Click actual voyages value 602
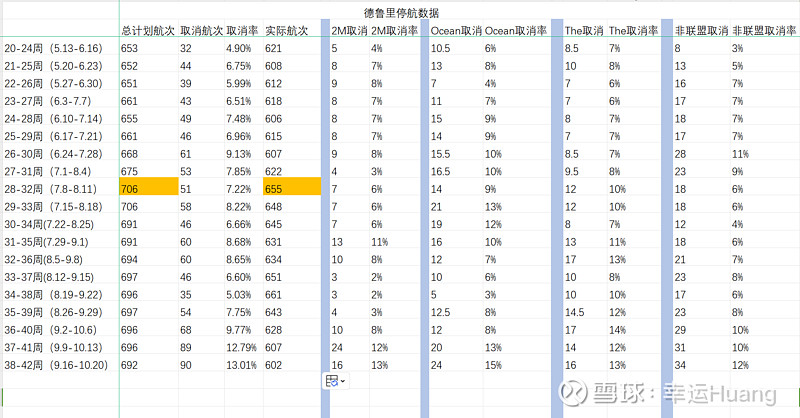The height and width of the screenshot is (418, 800). point(273,365)
